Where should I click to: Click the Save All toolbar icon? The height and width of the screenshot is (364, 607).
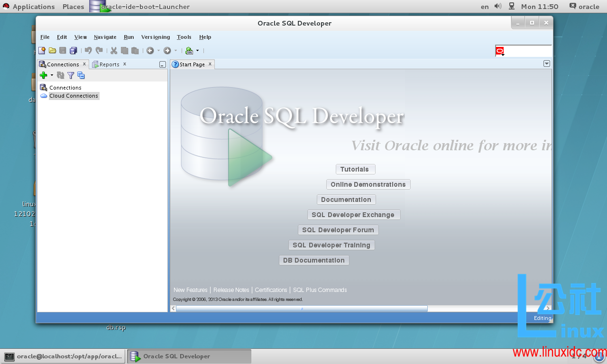[73, 51]
